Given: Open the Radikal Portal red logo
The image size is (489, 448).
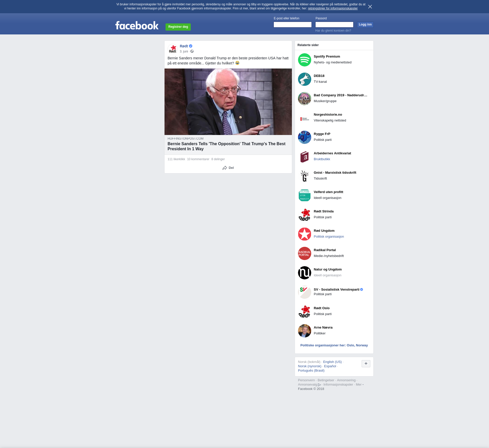Looking at the screenshot, I should click(x=304, y=253).
